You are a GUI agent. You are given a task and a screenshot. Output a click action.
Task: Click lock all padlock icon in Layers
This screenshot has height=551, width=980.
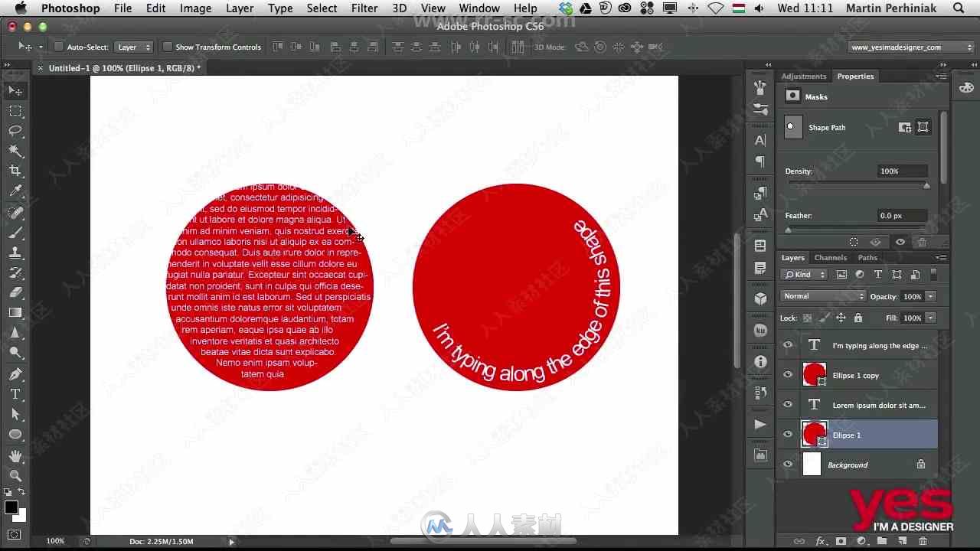pos(858,318)
